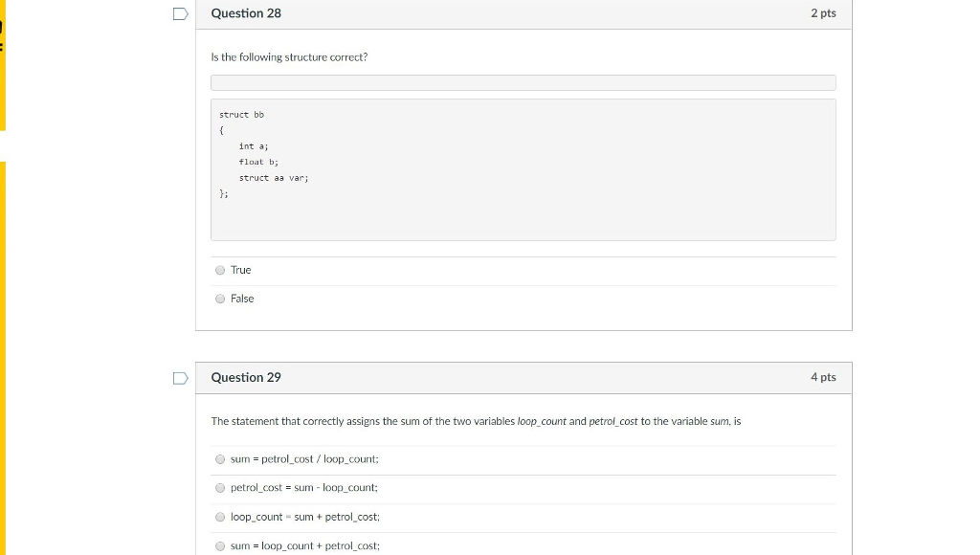
Task: Flag Question 29 for later review
Action: pos(179,377)
